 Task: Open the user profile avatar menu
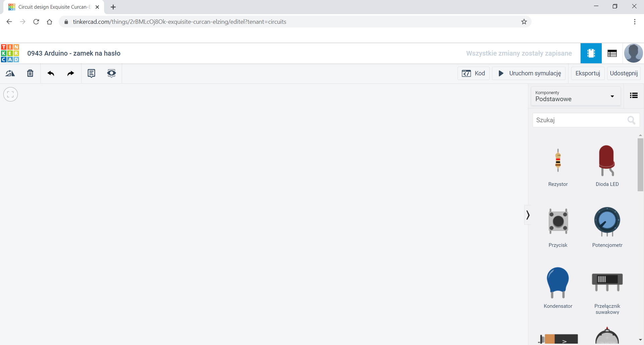633,53
